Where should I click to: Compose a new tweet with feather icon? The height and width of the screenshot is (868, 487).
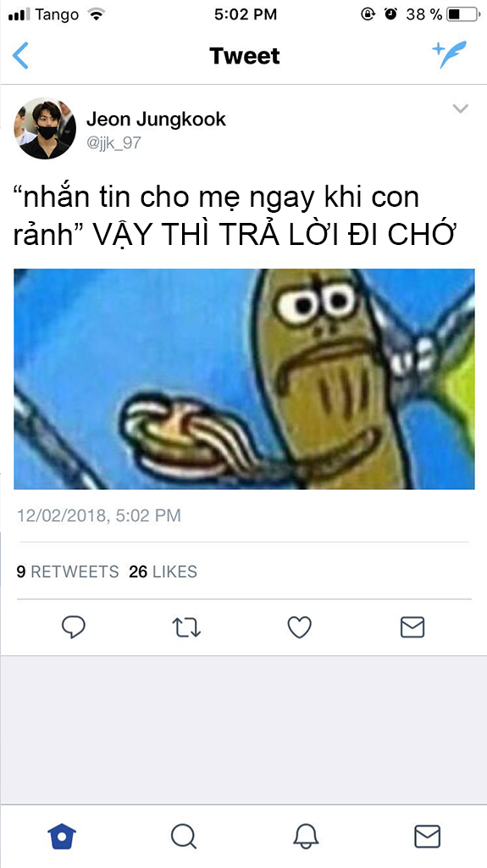pyautogui.click(x=450, y=55)
